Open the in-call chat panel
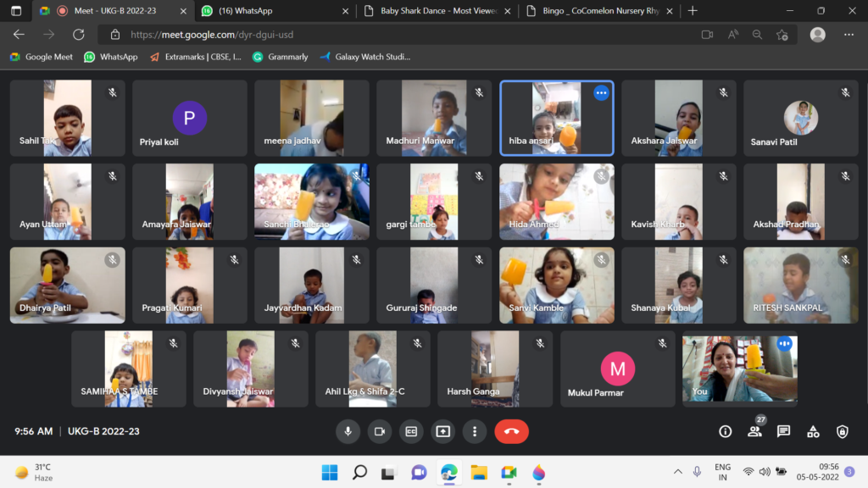Image resolution: width=868 pixels, height=488 pixels. 783,431
